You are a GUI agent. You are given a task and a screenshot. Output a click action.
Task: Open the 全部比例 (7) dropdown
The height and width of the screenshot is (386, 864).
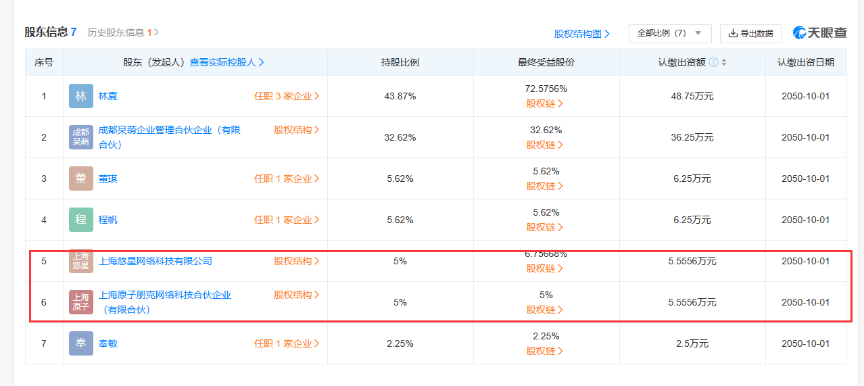point(670,33)
